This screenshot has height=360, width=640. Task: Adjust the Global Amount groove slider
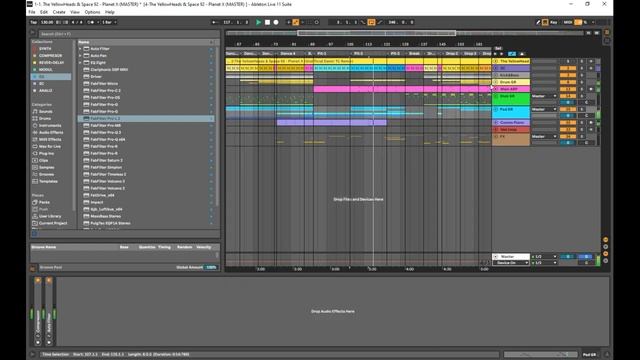tap(211, 267)
